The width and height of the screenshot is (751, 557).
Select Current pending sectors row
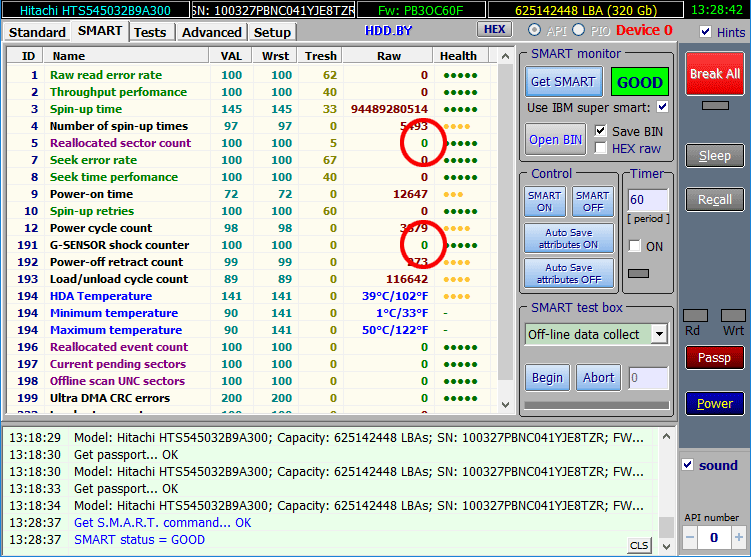pyautogui.click(x=251, y=364)
